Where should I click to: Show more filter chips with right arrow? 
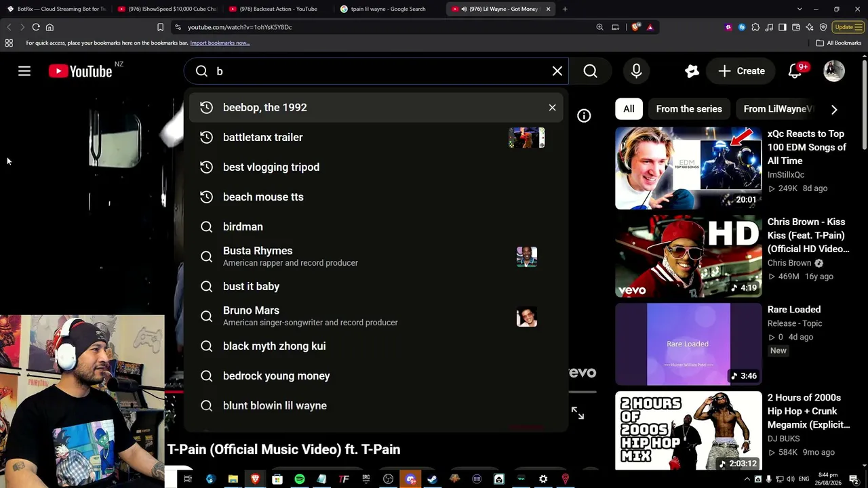tap(834, 109)
